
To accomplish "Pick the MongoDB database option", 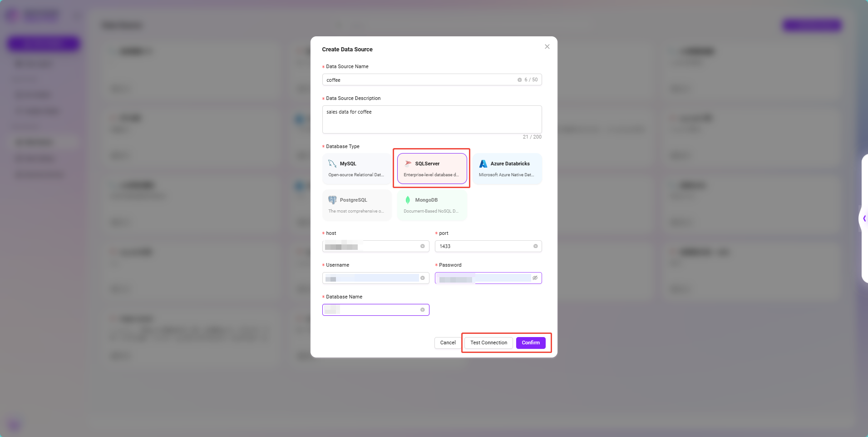I will pyautogui.click(x=432, y=205).
